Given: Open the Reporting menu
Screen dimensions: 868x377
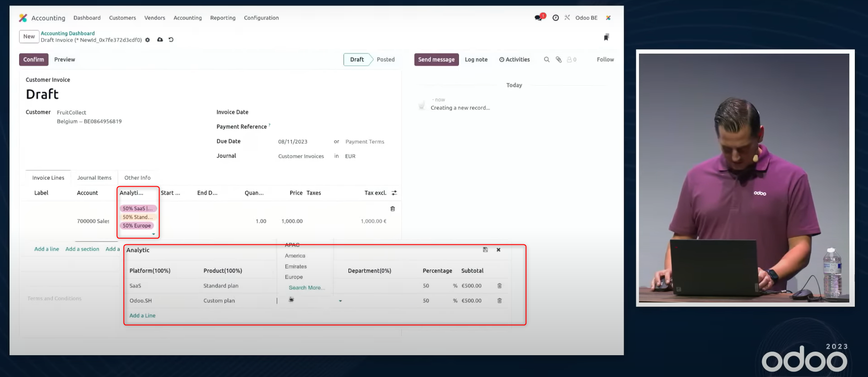Looking at the screenshot, I should click(223, 18).
